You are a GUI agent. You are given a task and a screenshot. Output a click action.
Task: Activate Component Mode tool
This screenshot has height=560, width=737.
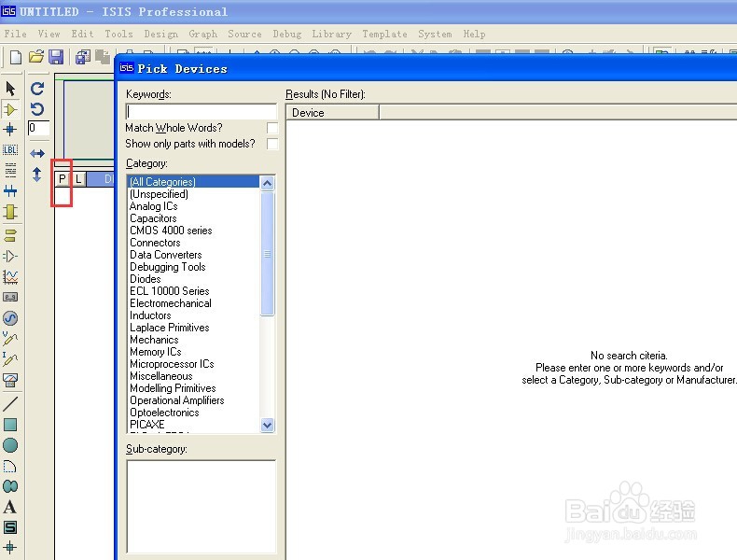(10, 109)
